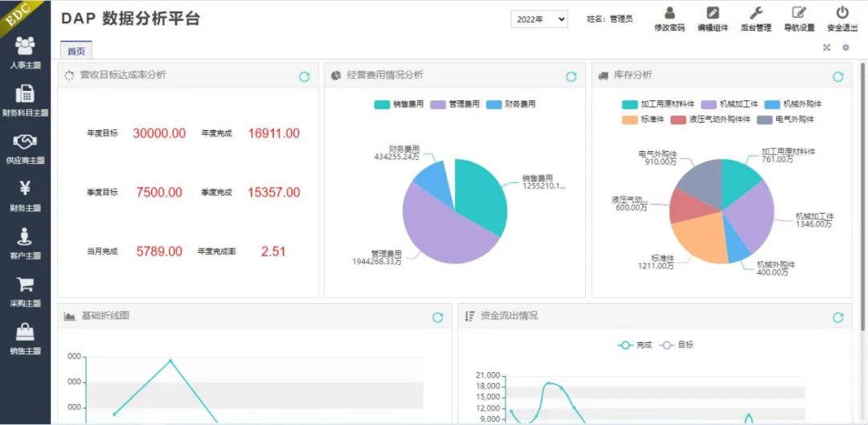Open the 人事主题 sidebar icon

25,45
